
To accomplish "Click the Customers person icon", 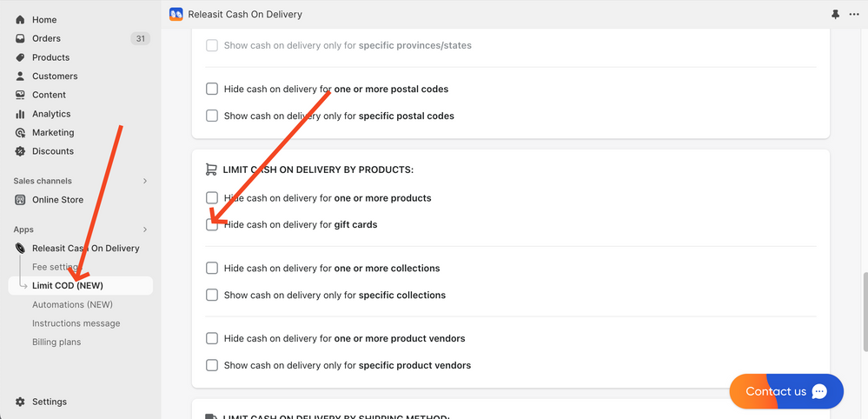I will pyautogui.click(x=20, y=76).
